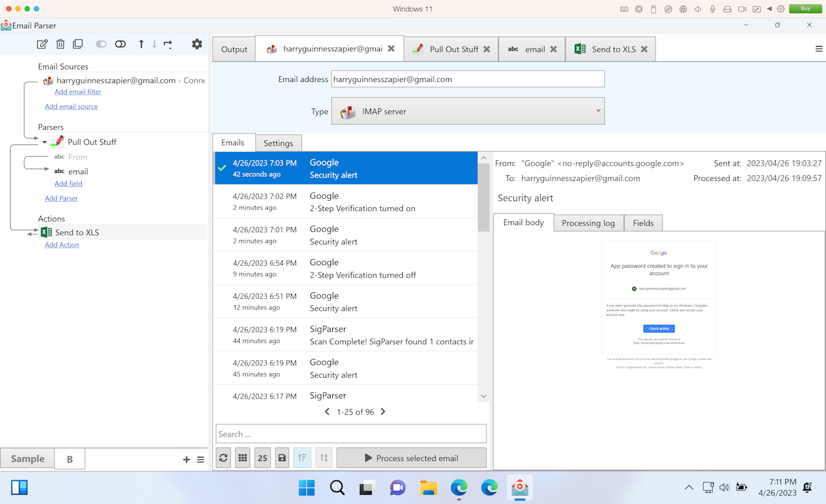Select the Emails sub-tab

[233, 143]
